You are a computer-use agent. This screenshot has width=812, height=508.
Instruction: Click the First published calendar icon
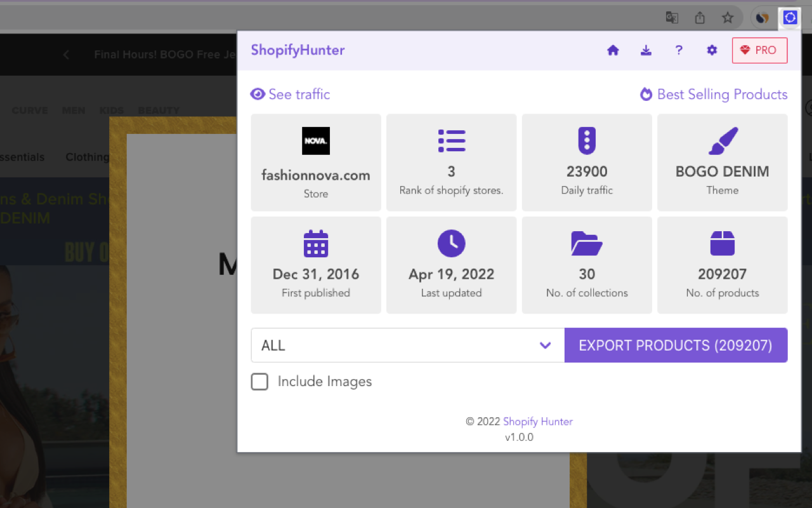[x=316, y=244]
